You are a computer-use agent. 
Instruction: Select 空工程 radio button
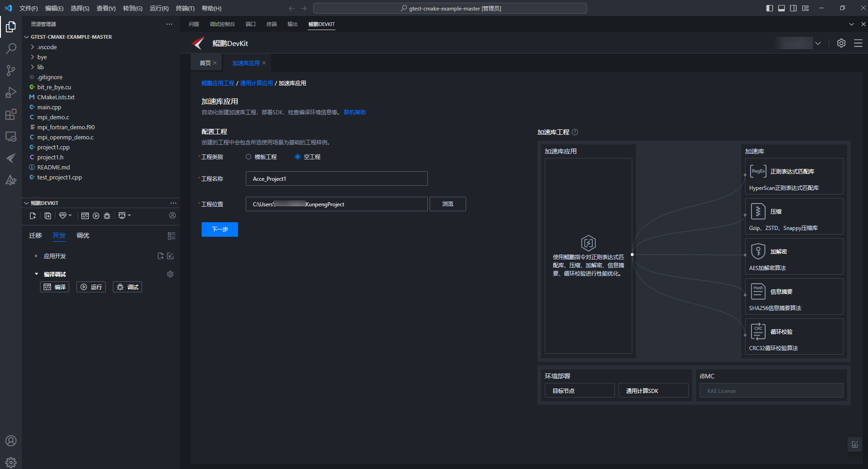coord(298,157)
